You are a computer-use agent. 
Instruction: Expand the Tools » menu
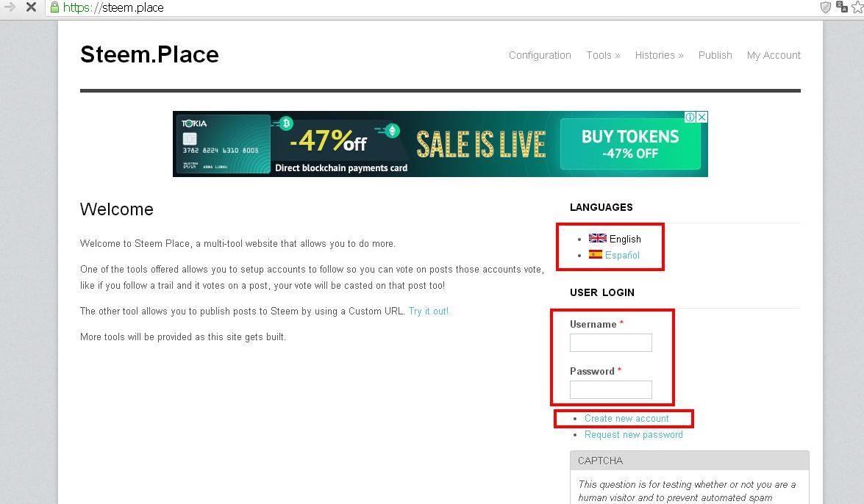[x=603, y=55]
